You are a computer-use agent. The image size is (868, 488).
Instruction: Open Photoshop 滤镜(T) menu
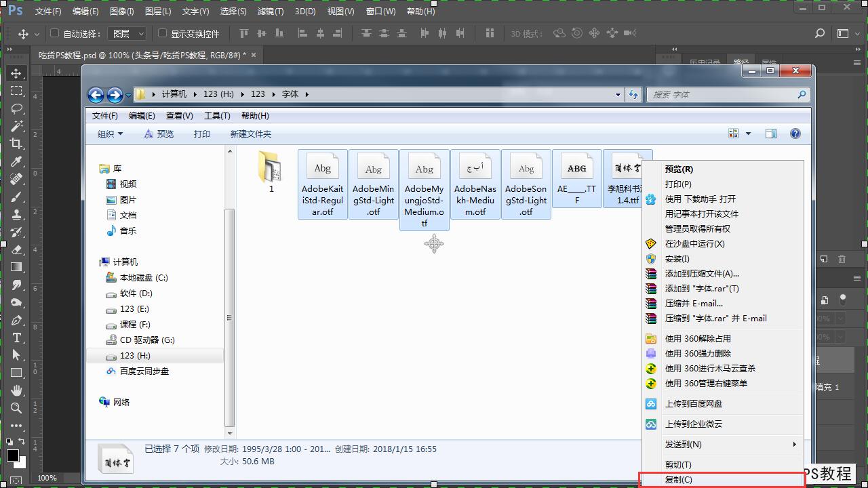point(270,11)
